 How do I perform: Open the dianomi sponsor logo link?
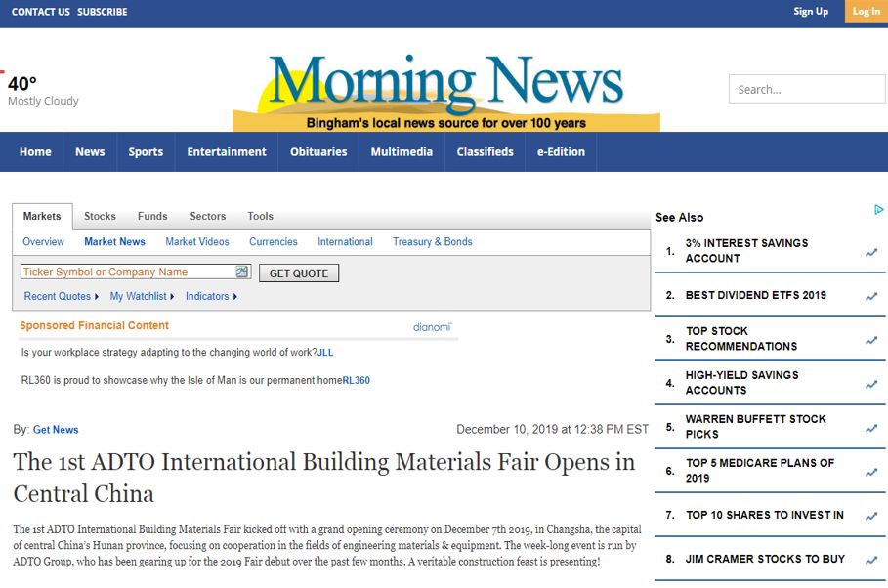click(433, 327)
